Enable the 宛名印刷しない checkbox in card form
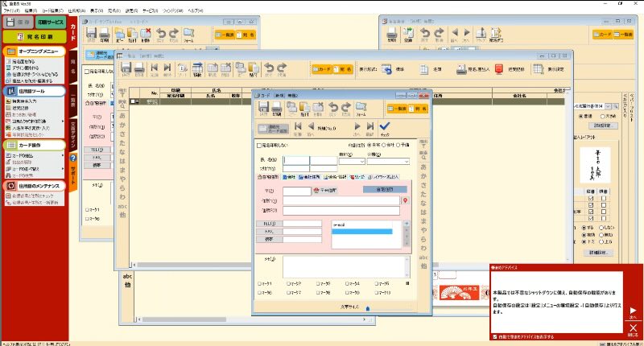The image size is (644, 346). (258, 145)
